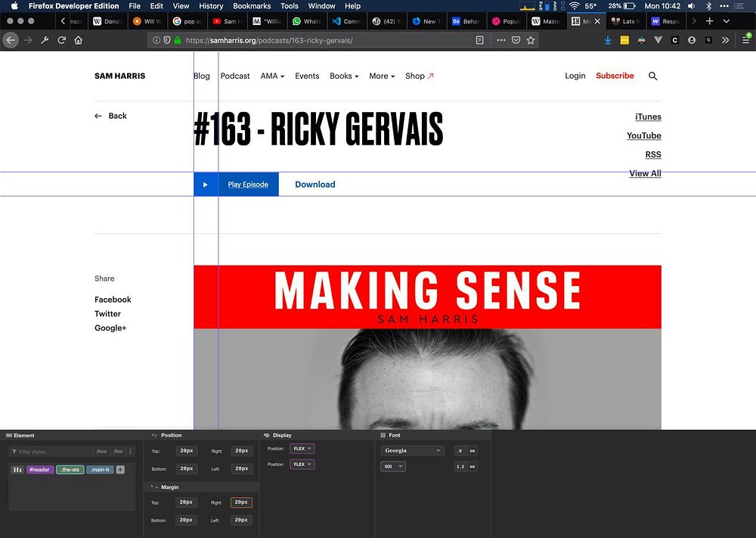Toggle the :hov pseudo-class filter
756x538 pixels.
tap(101, 451)
